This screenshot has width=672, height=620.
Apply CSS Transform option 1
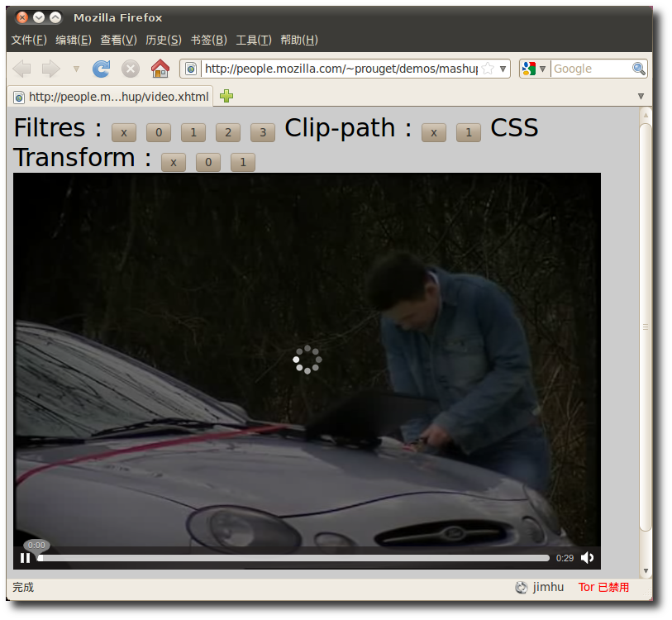tap(243, 162)
